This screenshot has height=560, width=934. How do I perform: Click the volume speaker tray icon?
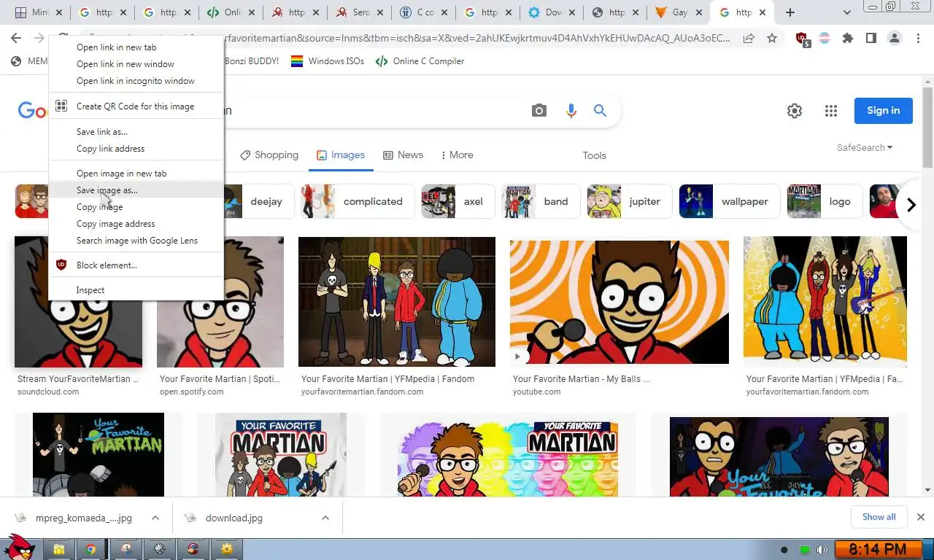coord(822,550)
